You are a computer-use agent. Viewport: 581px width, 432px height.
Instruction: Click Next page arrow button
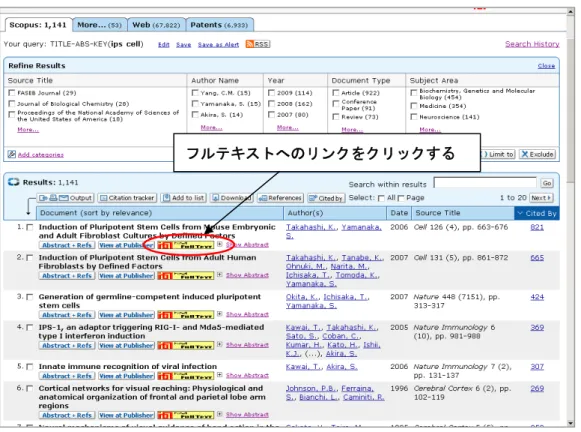[x=541, y=198]
